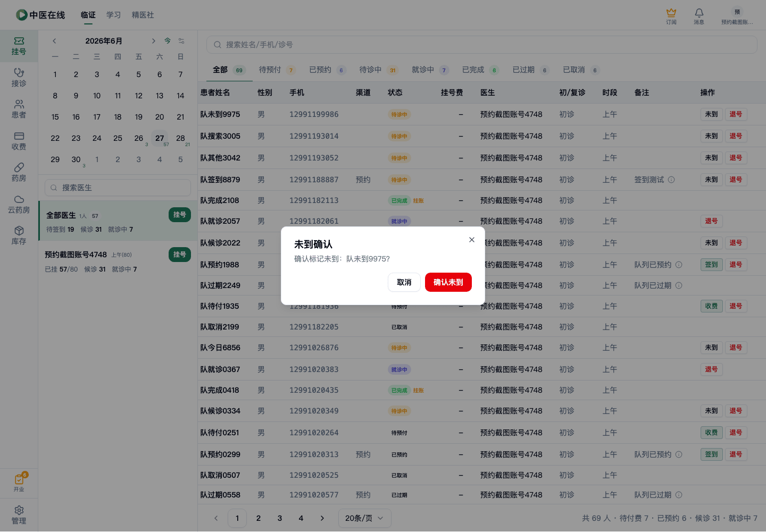Click patient name 队今日6856

click(x=220, y=348)
